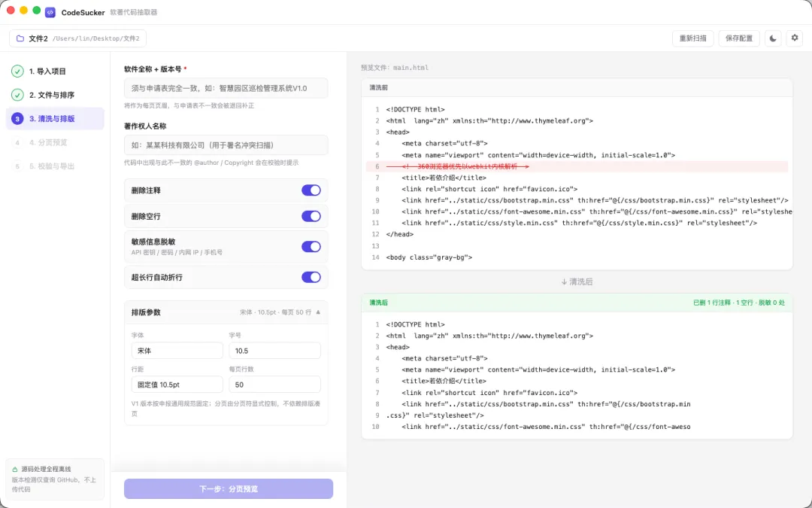Collapse the 排版参数 section arrow
Image resolution: width=812 pixels, height=508 pixels.
coord(318,312)
